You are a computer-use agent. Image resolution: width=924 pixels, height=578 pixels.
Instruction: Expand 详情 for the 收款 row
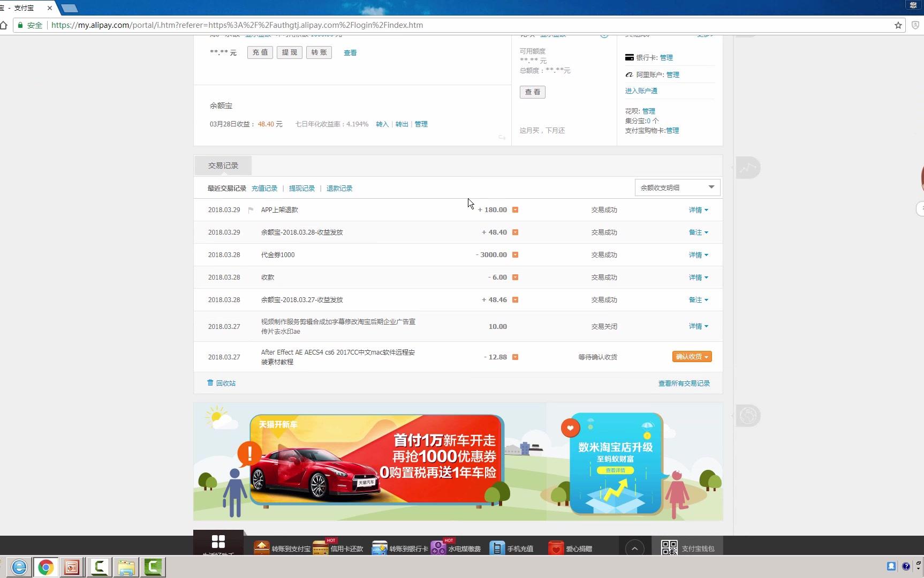(698, 277)
